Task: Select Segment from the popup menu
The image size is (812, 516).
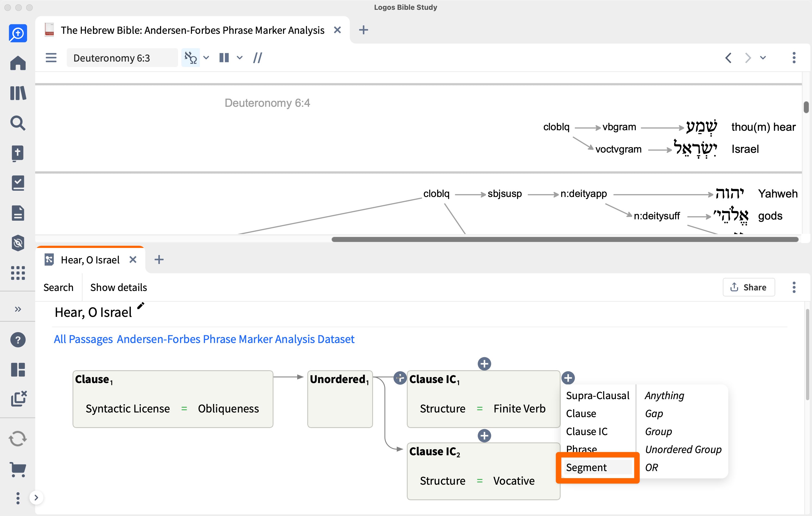Action: 597,468
